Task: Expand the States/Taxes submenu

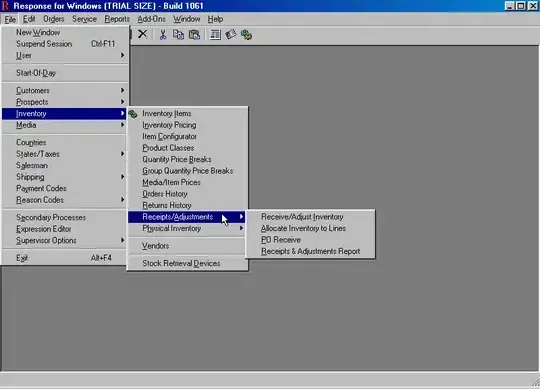Action: 65,154
